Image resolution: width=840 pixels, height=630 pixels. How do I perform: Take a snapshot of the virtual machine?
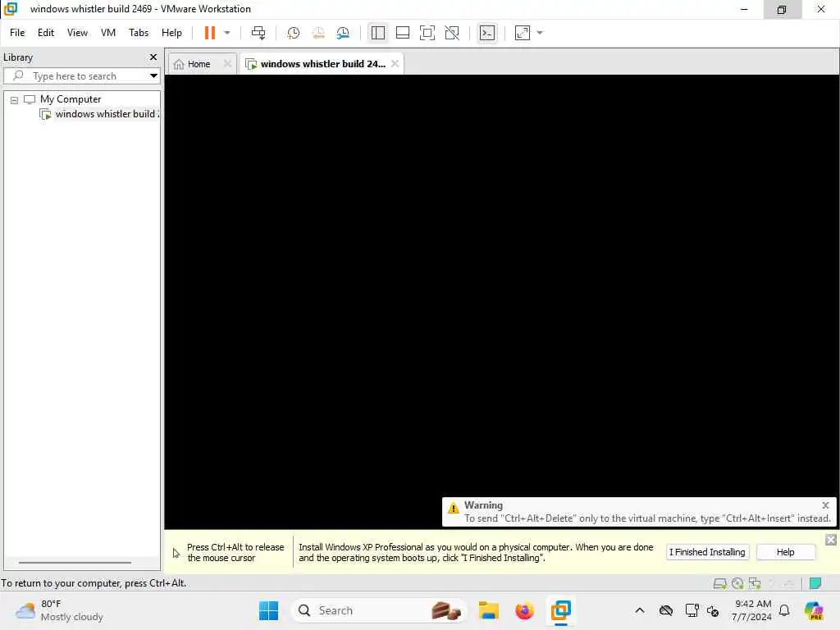pyautogui.click(x=293, y=33)
